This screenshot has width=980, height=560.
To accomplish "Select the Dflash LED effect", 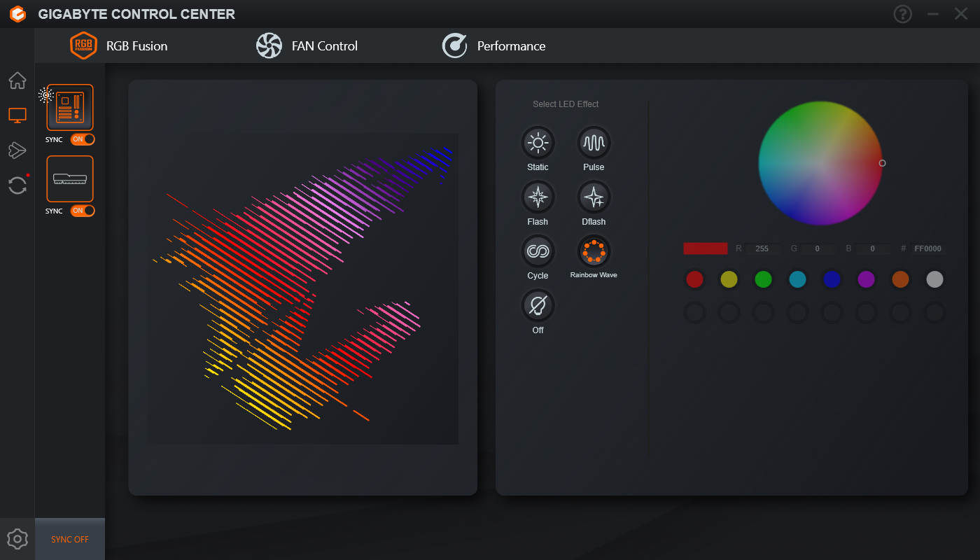I will [x=594, y=197].
